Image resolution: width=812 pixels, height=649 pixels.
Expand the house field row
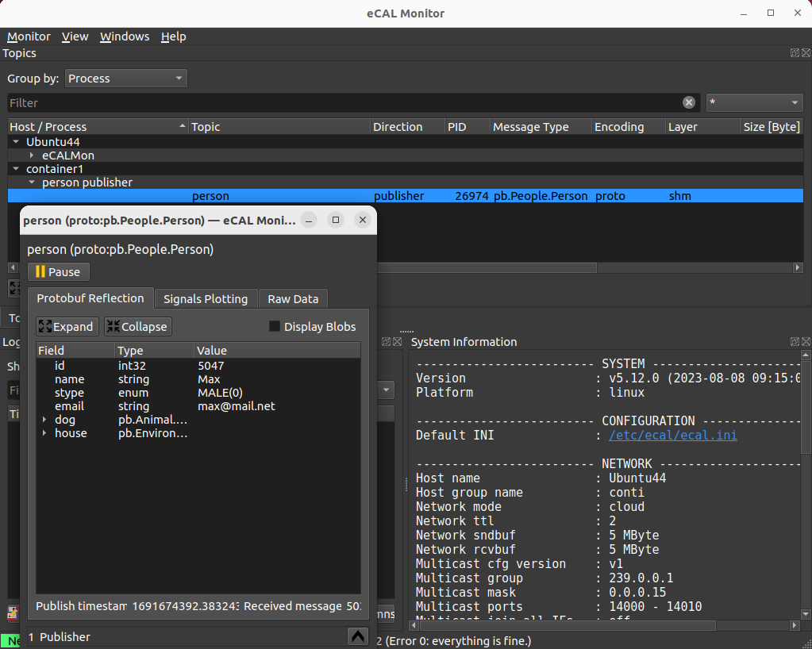click(x=44, y=433)
